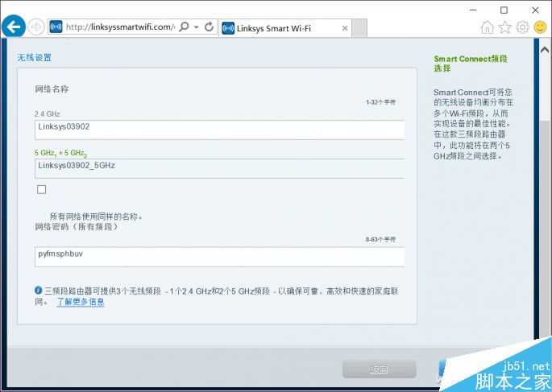Image resolution: width=552 pixels, height=392 pixels.
Task: Click the 网络密码（所有频段） label
Action: point(77,227)
